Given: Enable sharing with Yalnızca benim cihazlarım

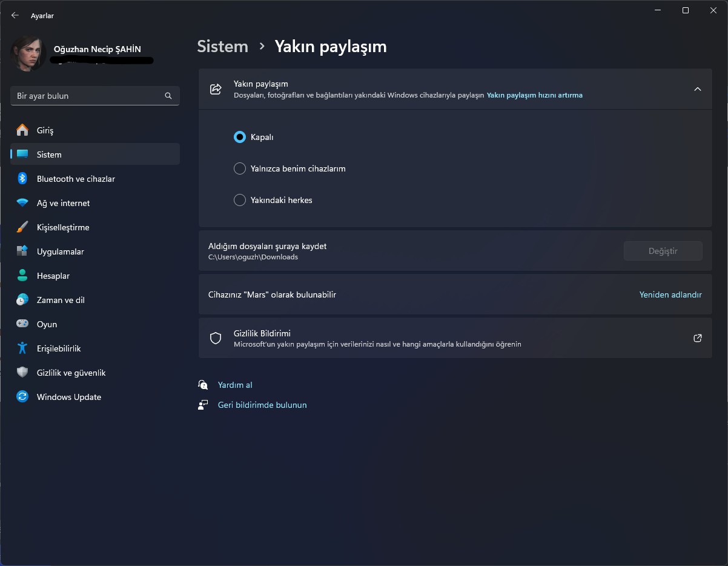Looking at the screenshot, I should (x=240, y=168).
